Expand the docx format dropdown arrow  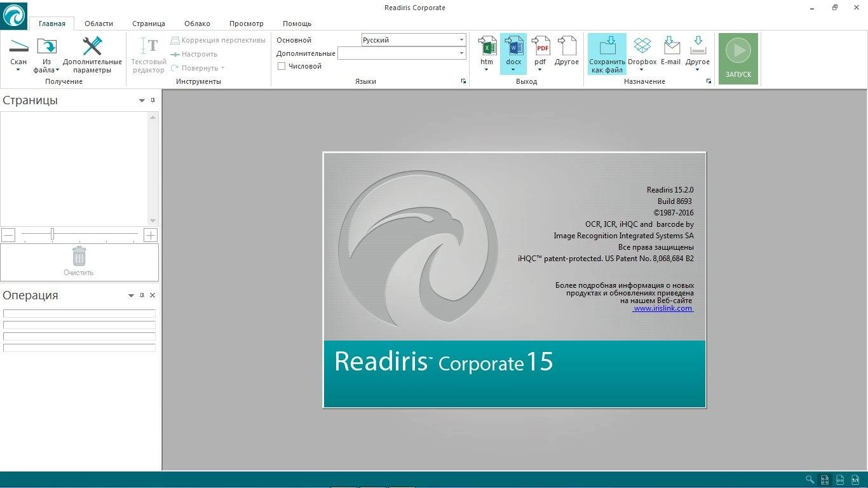coord(513,70)
